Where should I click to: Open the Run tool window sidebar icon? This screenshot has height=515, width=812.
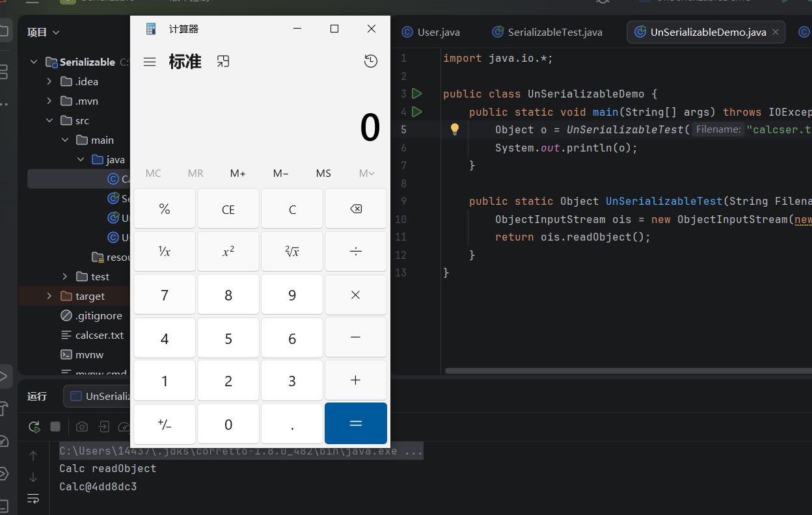pyautogui.click(x=4, y=375)
